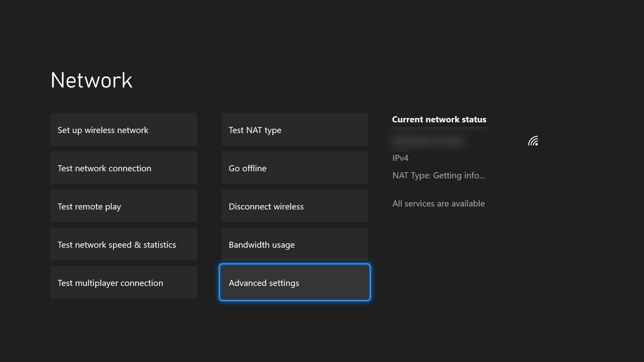Screen dimensions: 644x362
Task: Click the Test remote play button
Action: [x=123, y=205]
